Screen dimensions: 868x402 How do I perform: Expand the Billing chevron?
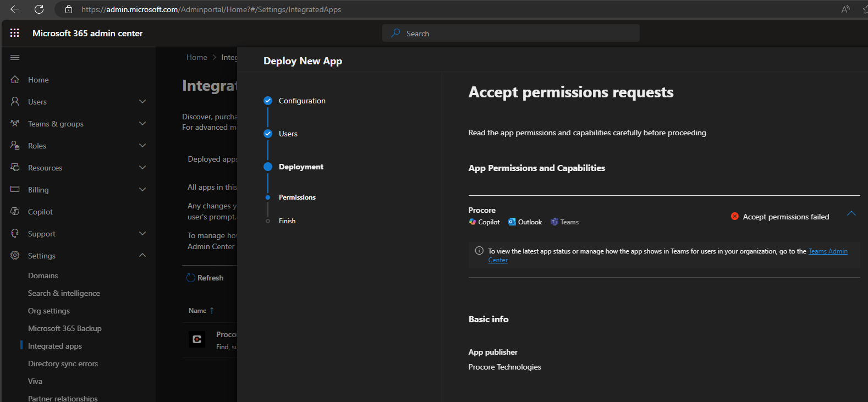142,190
